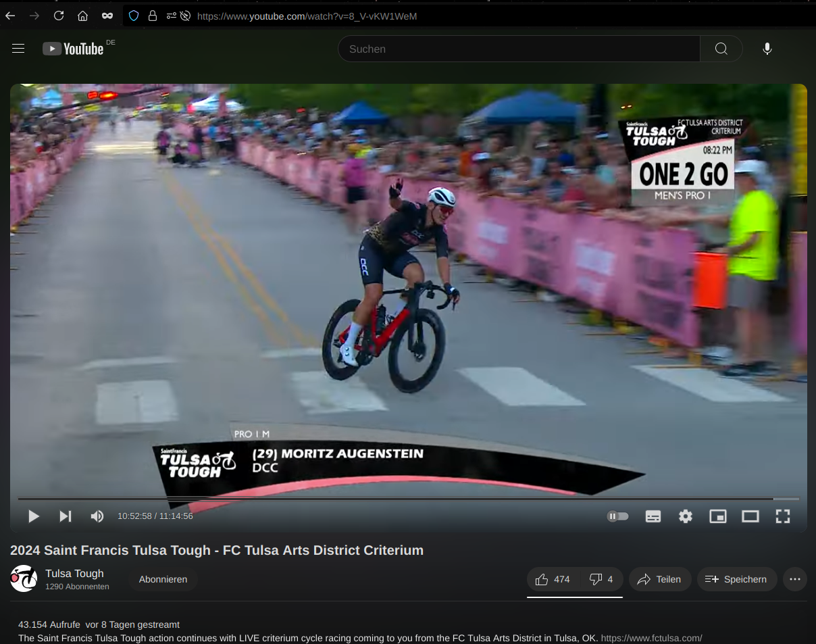The image size is (816, 644).
Task: Click the browser forward arrow
Action: pyautogui.click(x=34, y=16)
